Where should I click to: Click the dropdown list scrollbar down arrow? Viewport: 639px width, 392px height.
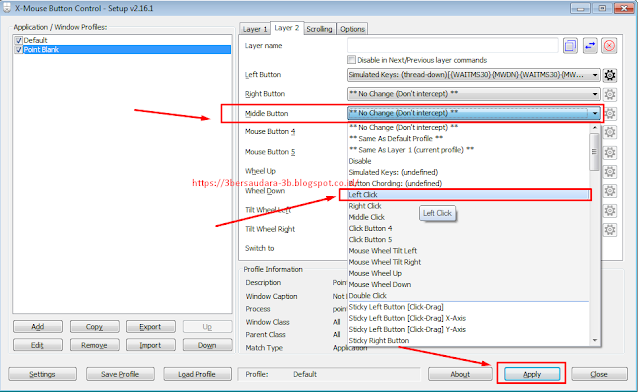(x=595, y=341)
